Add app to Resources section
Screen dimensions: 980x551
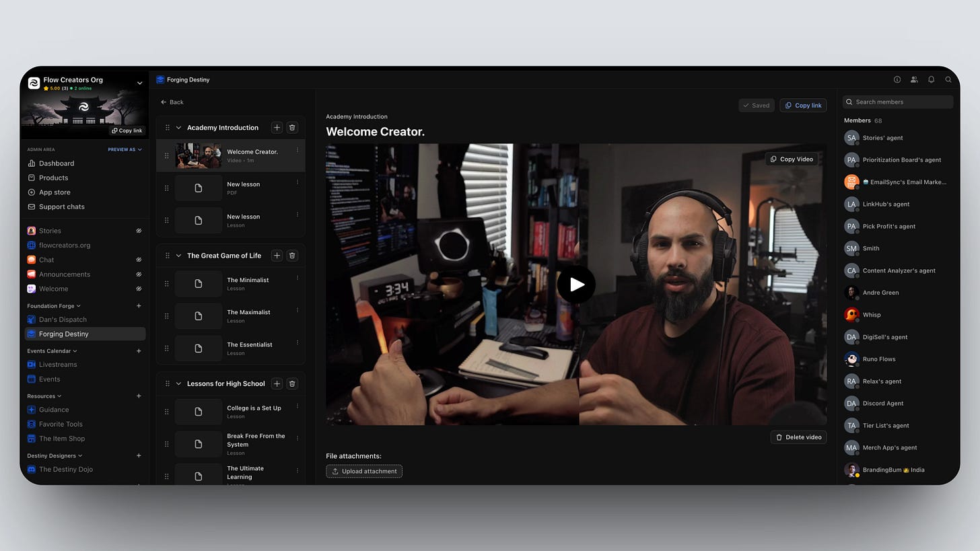pyautogui.click(x=139, y=396)
